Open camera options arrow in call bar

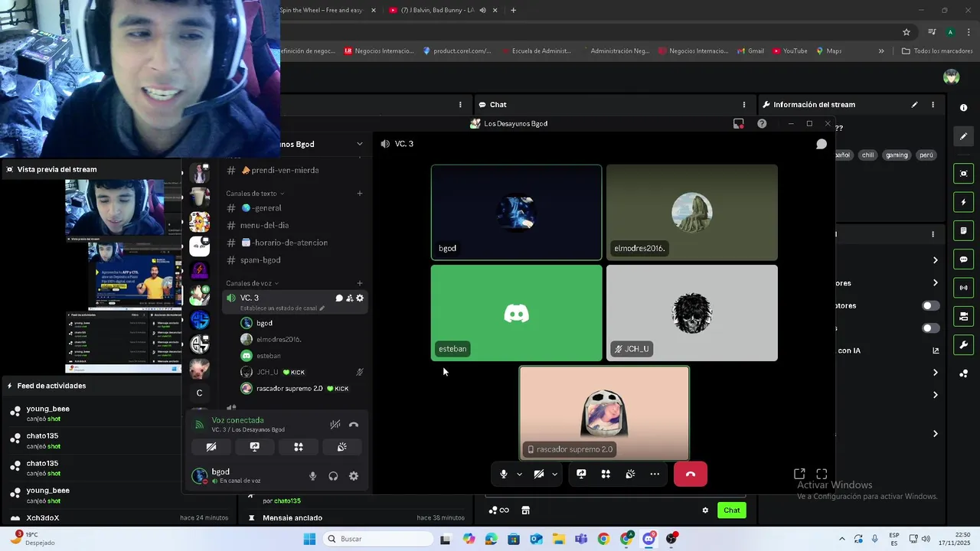click(x=554, y=474)
